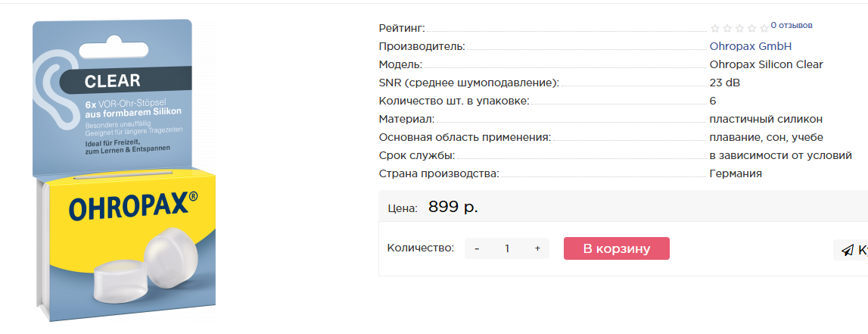
Task: Click the first rating star
Action: tap(714, 28)
